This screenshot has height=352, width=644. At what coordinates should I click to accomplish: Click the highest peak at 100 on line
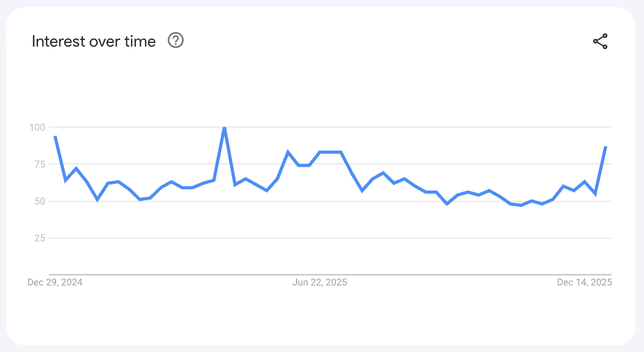(225, 128)
